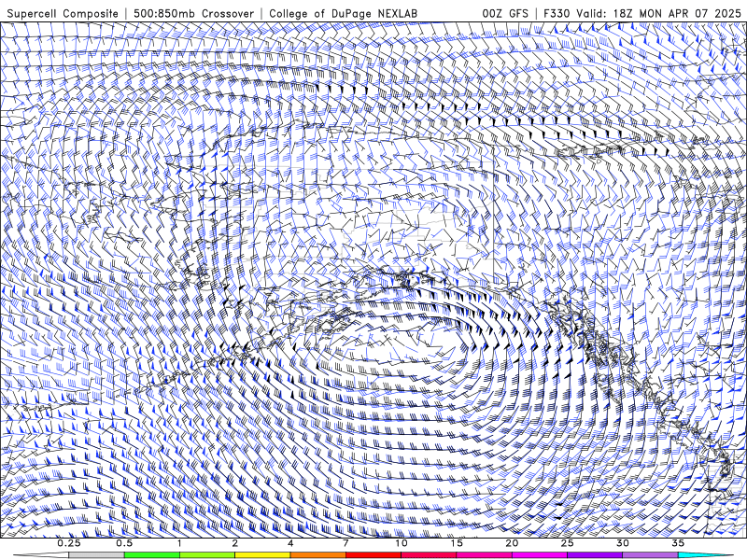This screenshot has width=747, height=560.
Task: Click the 0.5 color scale label
Action: 124,543
